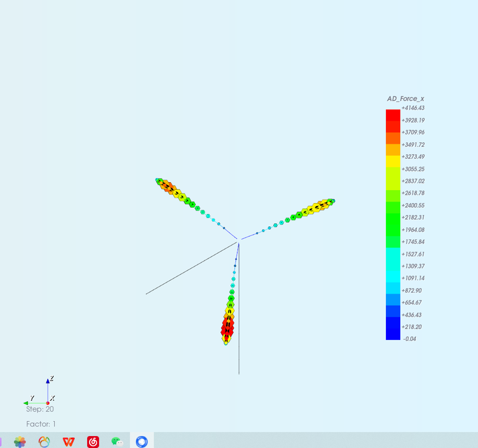Click legend value +2618.78
Image resolution: width=478 pixels, height=448 pixels.
(x=413, y=193)
